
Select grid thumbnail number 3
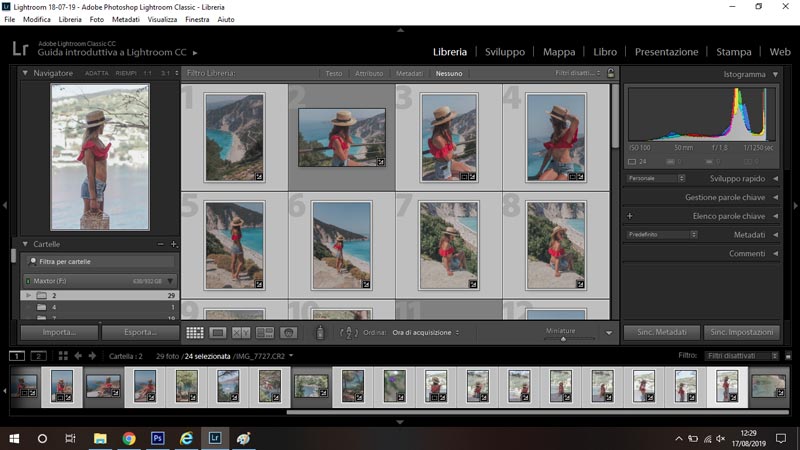[449, 138]
